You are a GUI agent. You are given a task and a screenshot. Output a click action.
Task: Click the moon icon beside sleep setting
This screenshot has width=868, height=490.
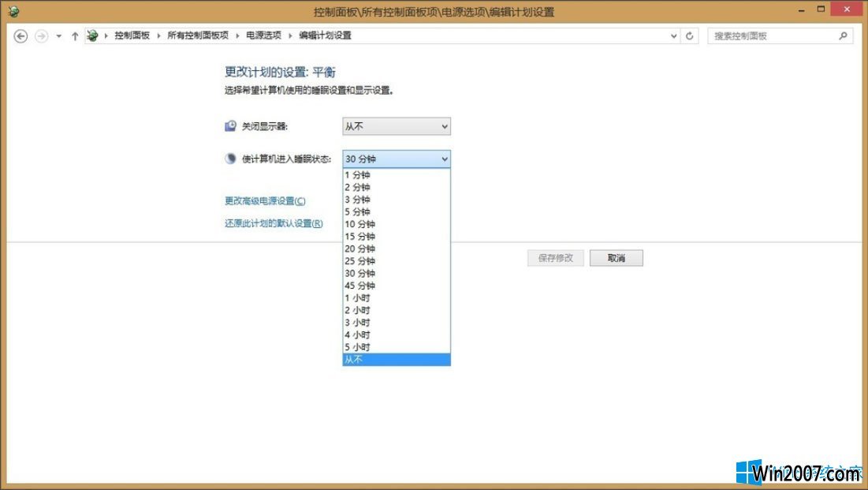click(x=230, y=159)
